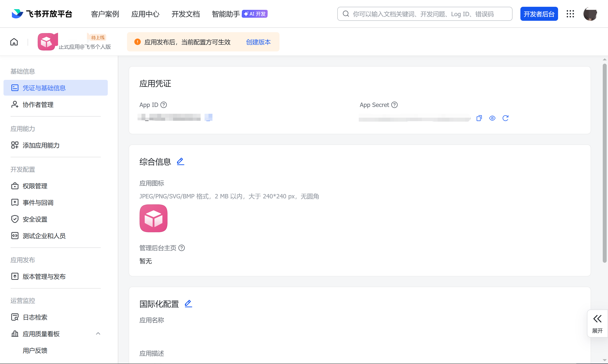Edit 国际化配置 using the pencil icon
The height and width of the screenshot is (364, 608).
[188, 304]
